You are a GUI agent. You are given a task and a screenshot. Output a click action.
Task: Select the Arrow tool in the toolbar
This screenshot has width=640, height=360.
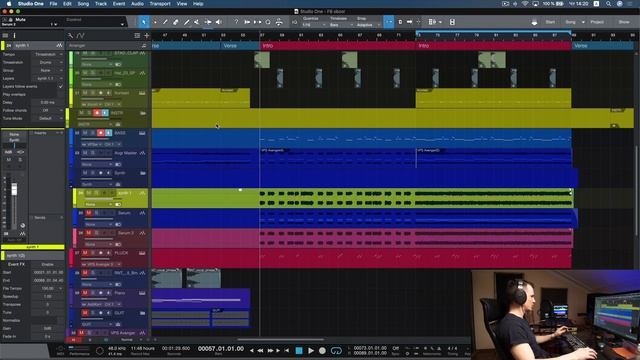[x=144, y=22]
